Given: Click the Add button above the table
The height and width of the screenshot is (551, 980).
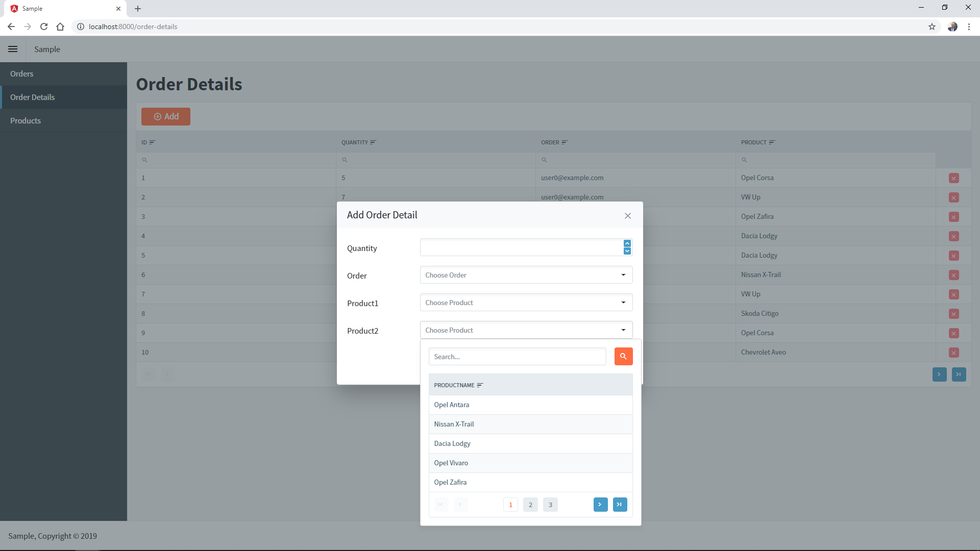Looking at the screenshot, I should (165, 116).
